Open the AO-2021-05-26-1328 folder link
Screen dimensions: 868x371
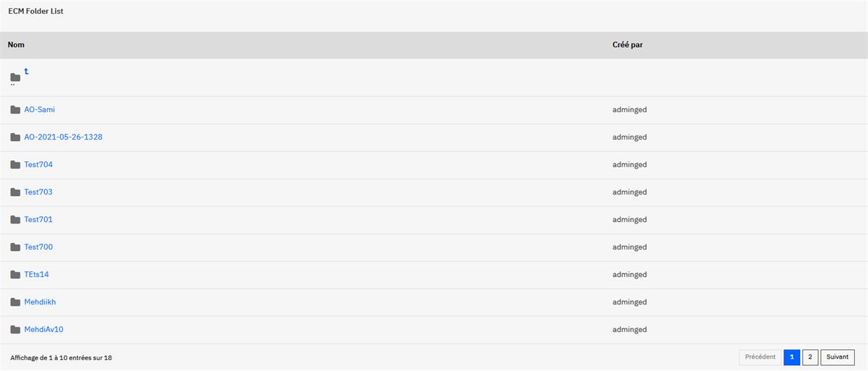[63, 137]
